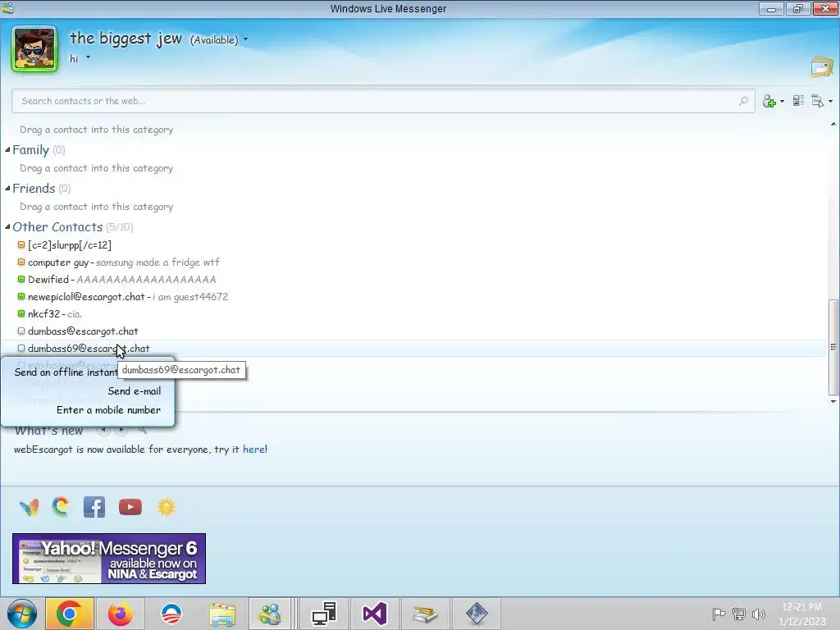Open the add contact dropdown arrow
The width and height of the screenshot is (840, 630).
pyautogui.click(x=782, y=101)
